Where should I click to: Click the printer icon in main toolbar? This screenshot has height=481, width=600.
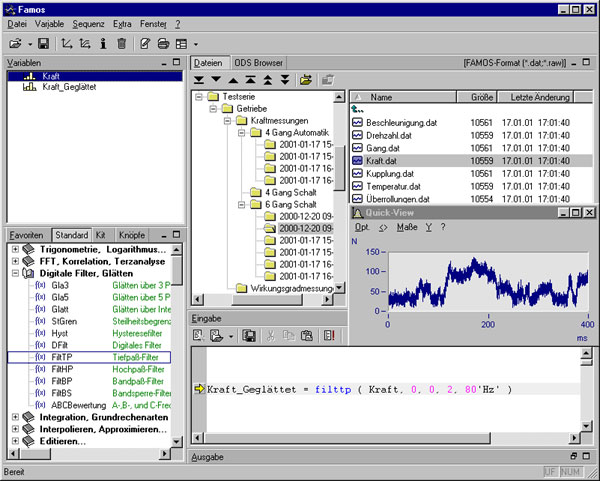(x=162, y=44)
